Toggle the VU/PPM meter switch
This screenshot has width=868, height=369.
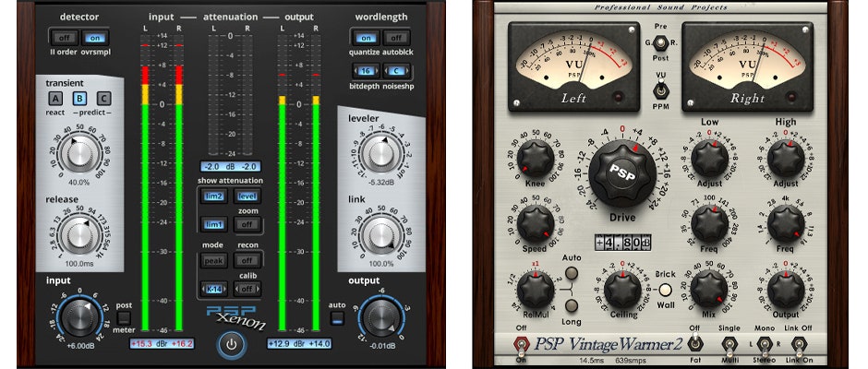tap(659, 89)
